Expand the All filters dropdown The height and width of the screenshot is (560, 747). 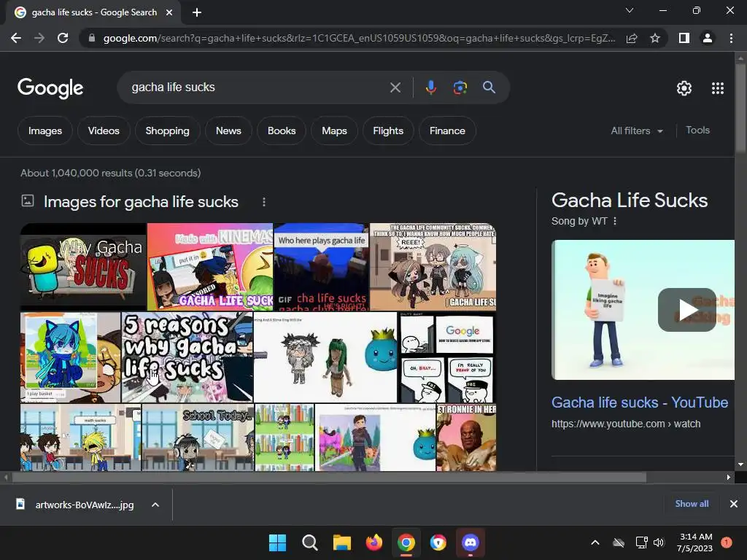point(637,131)
